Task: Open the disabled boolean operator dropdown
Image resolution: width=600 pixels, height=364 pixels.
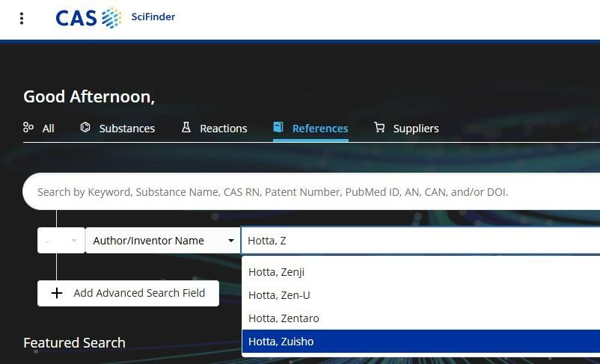Action: [x=61, y=241]
